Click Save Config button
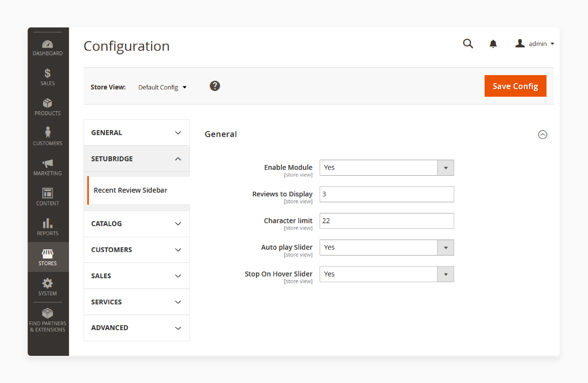The width and height of the screenshot is (588, 383). tap(515, 86)
